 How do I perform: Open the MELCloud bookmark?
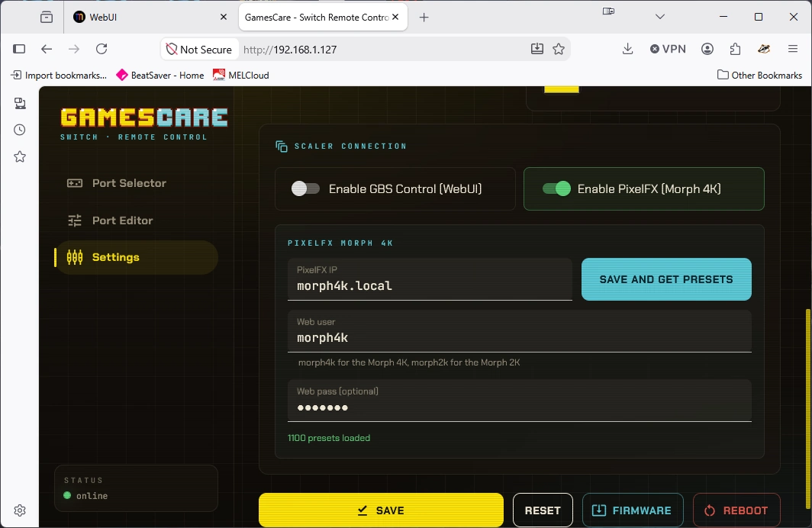click(241, 75)
